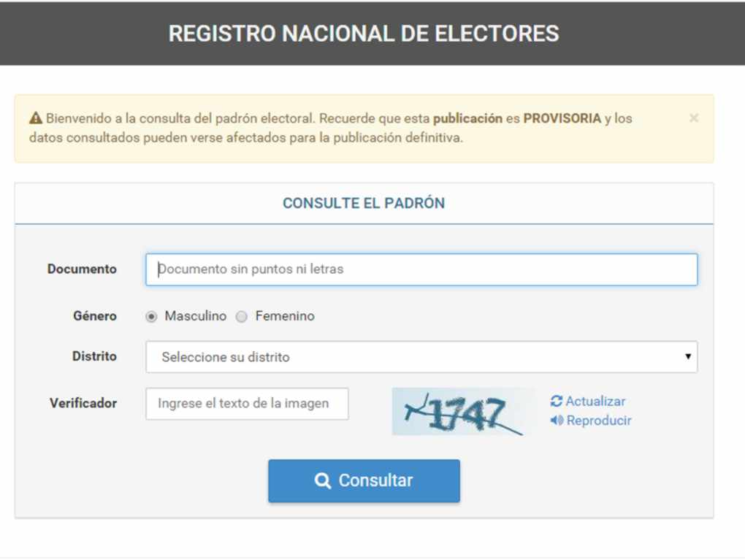Click the Actualizar captcha link
The height and width of the screenshot is (560, 745).
[x=595, y=402]
